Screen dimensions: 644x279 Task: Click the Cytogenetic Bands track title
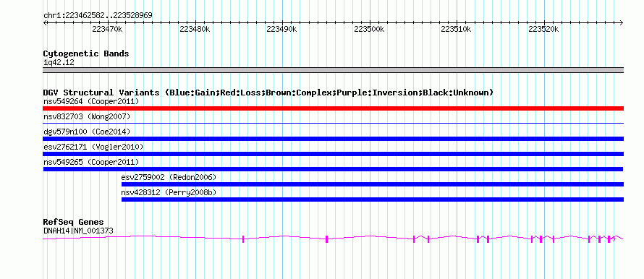86,53
